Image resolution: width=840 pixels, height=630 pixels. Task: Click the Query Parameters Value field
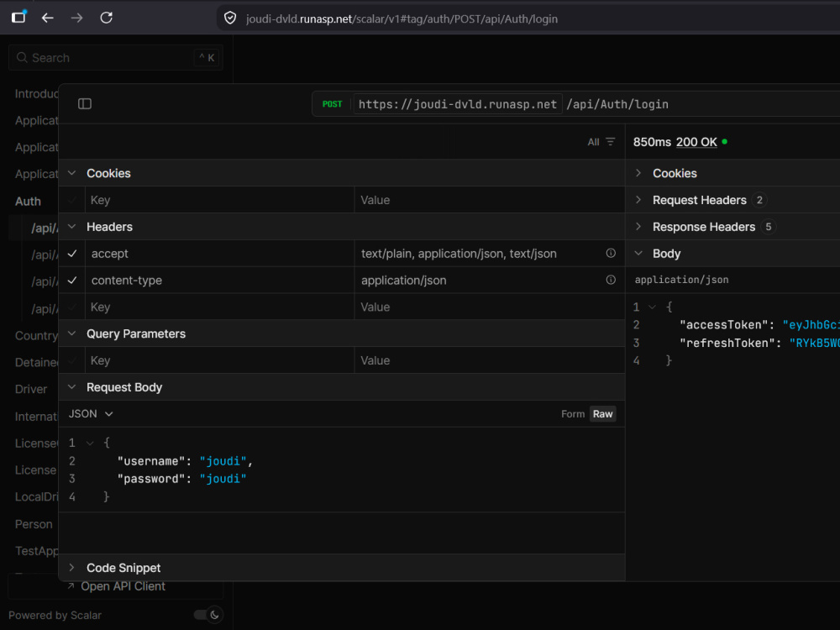(490, 360)
